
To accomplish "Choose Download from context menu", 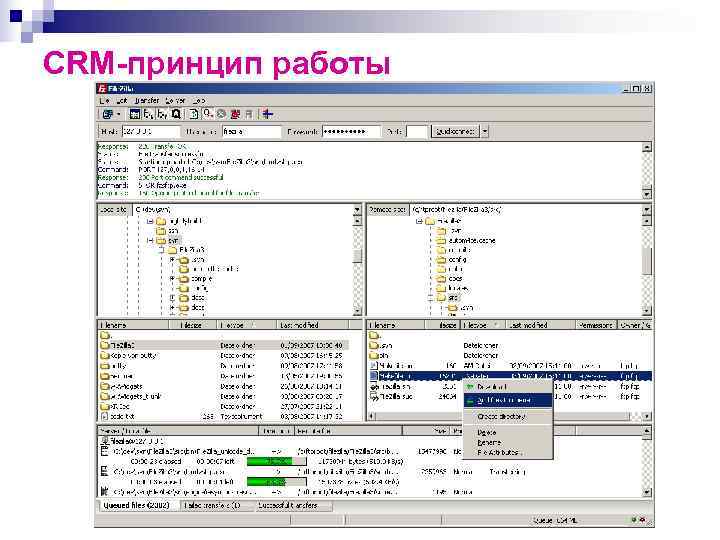I will [507, 387].
